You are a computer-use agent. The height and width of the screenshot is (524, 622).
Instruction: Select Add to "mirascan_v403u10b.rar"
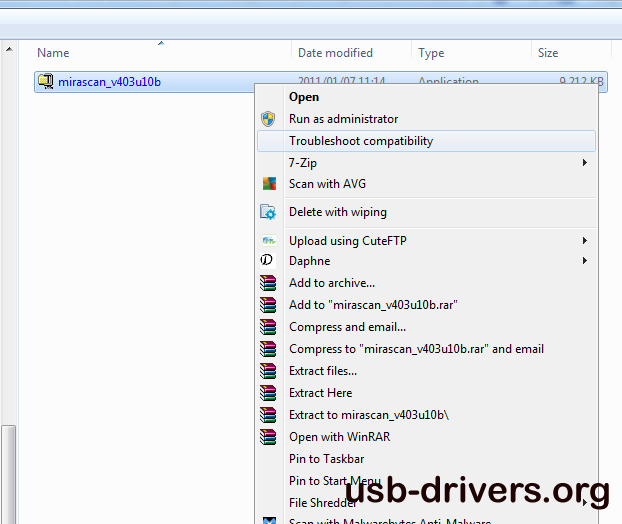(x=426, y=305)
